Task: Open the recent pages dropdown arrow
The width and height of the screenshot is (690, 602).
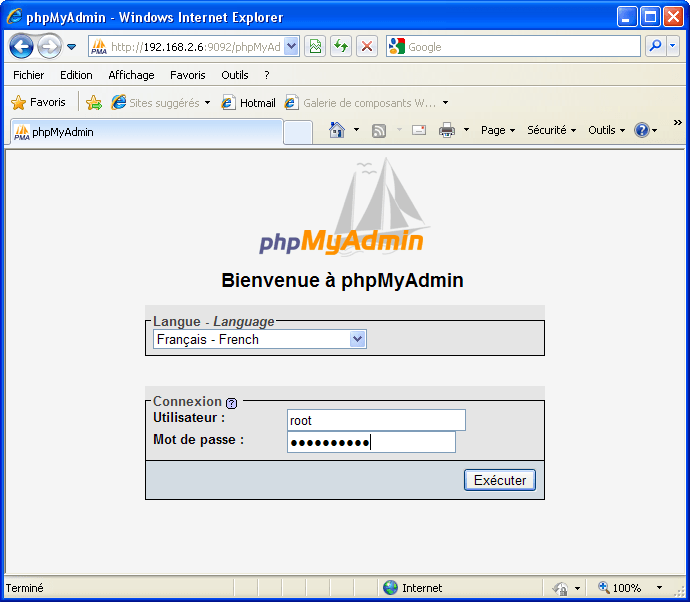Action: click(71, 47)
